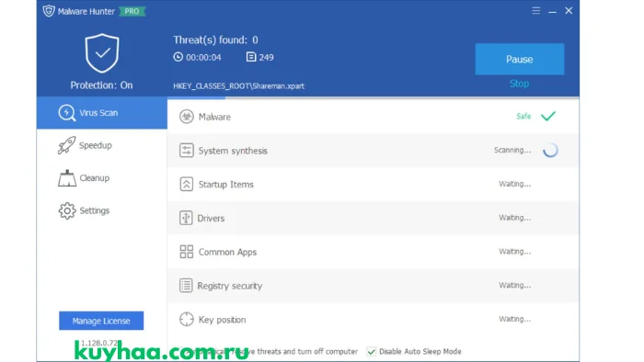The width and height of the screenshot is (644, 362).
Task: Click the green Safe checkmark for Malware
Action: [x=548, y=116]
